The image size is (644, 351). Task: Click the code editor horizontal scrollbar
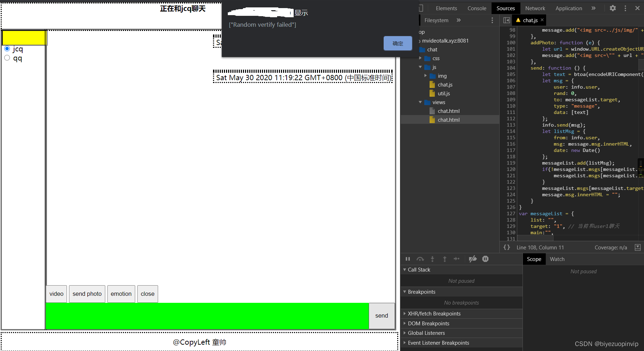(x=535, y=238)
